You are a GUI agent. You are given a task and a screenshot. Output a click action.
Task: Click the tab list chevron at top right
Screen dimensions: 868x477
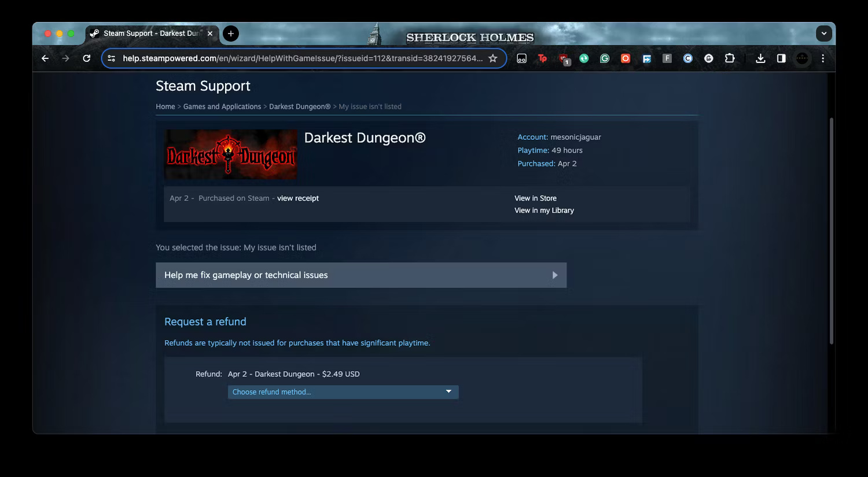(824, 33)
